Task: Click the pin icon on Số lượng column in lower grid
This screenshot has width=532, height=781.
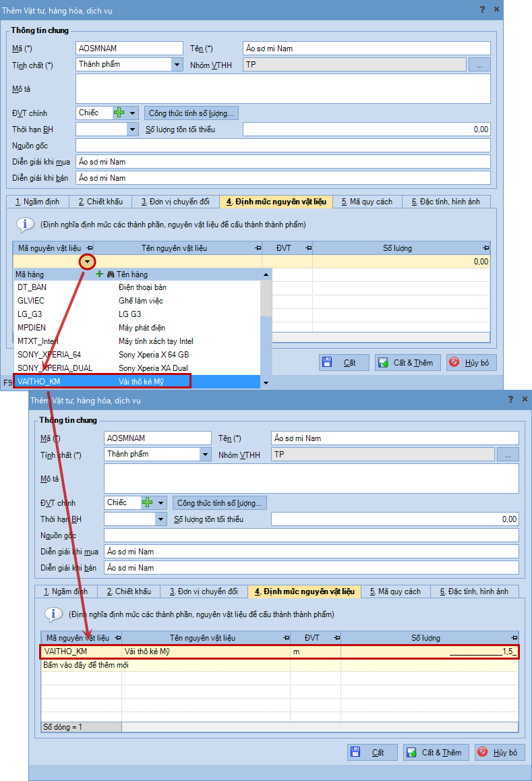Action: coord(514,637)
